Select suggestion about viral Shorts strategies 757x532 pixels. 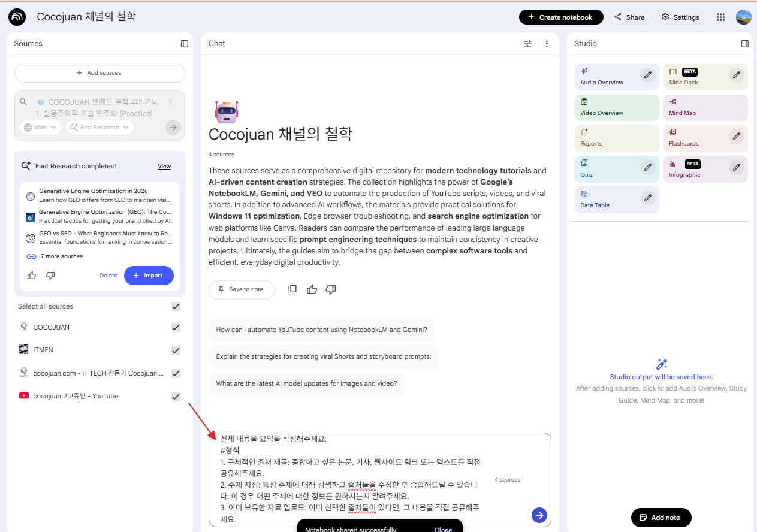click(324, 356)
